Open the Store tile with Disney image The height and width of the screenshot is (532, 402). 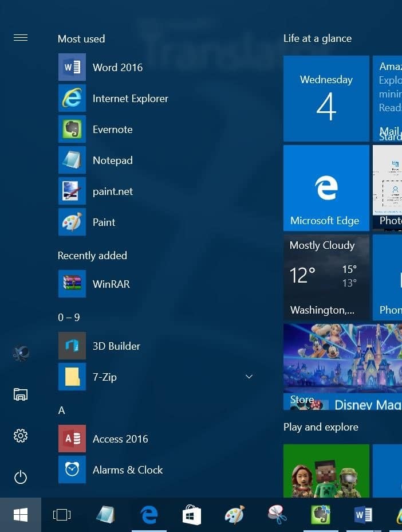(342, 367)
